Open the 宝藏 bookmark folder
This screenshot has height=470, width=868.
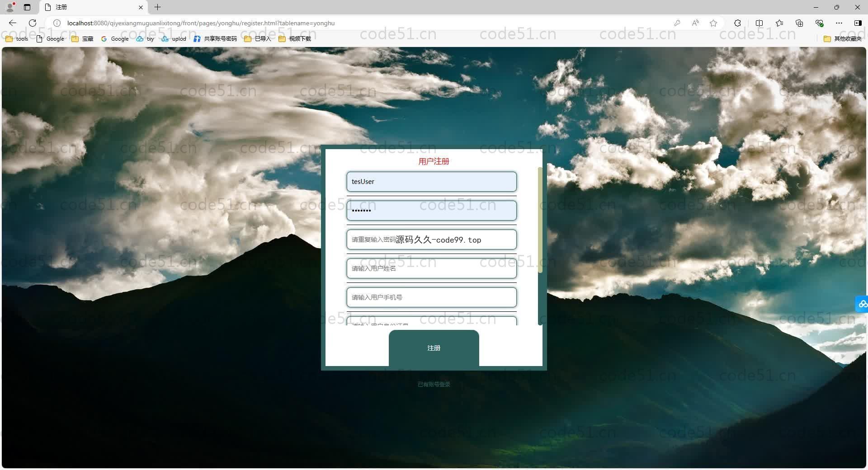point(82,39)
